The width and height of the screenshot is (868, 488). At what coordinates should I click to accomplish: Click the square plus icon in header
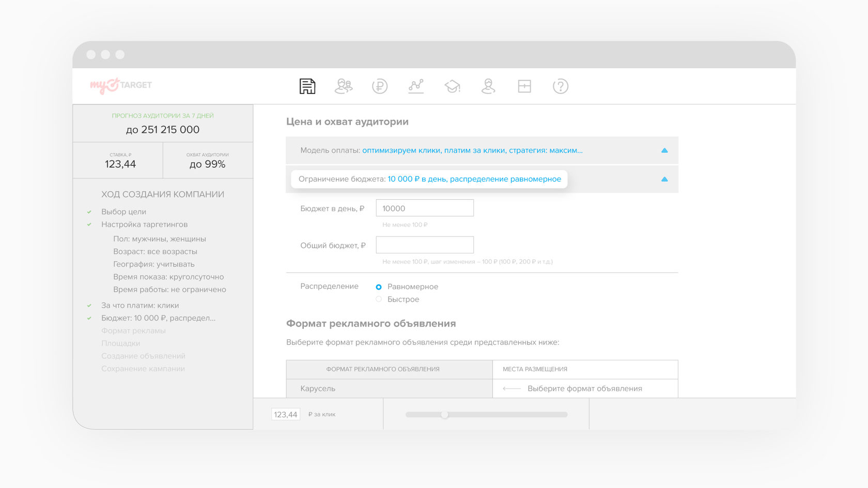[524, 86]
